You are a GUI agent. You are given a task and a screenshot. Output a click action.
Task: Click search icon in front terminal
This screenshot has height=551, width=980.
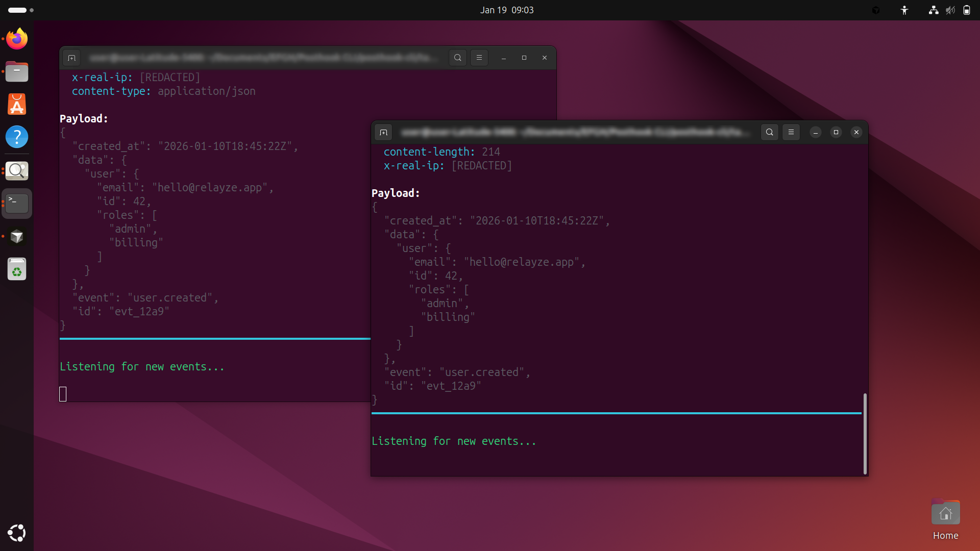769,133
